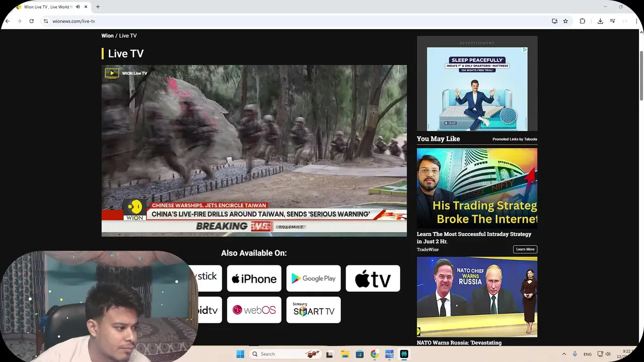The image size is (644, 362).
Task: Click the ENG language indicator
Action: tap(588, 354)
